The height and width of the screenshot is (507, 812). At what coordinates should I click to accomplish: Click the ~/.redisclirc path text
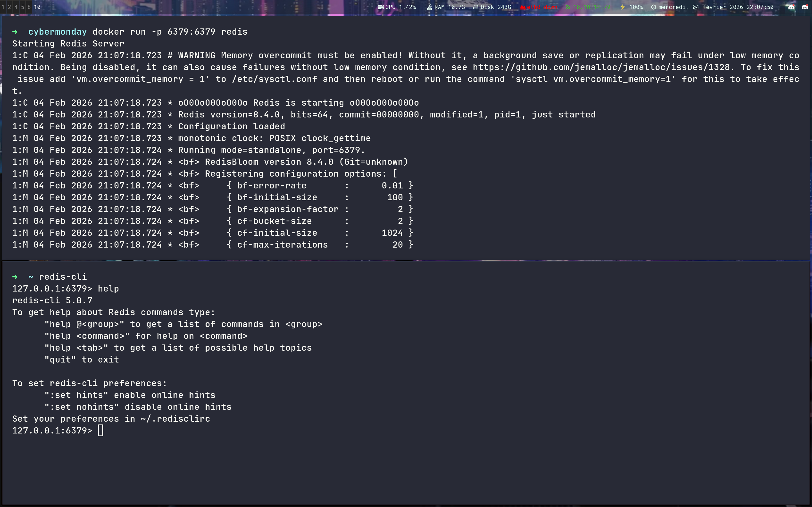175,419
